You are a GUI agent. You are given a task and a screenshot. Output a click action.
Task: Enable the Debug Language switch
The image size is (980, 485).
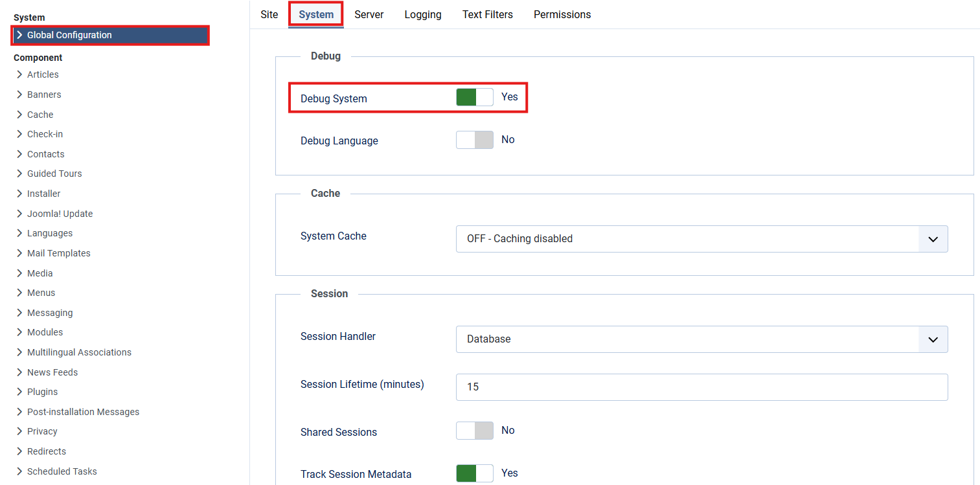474,140
